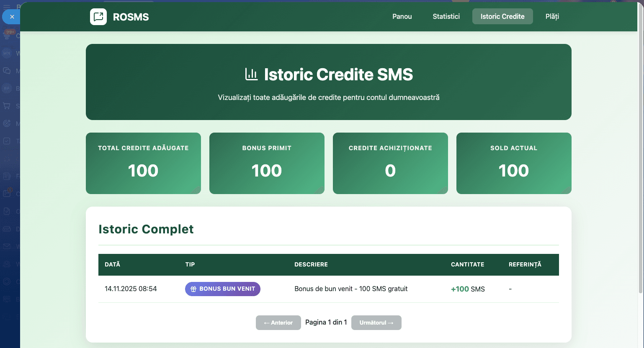Navigate to the Plăți tab
Screen dimensions: 644x348
(551, 16)
